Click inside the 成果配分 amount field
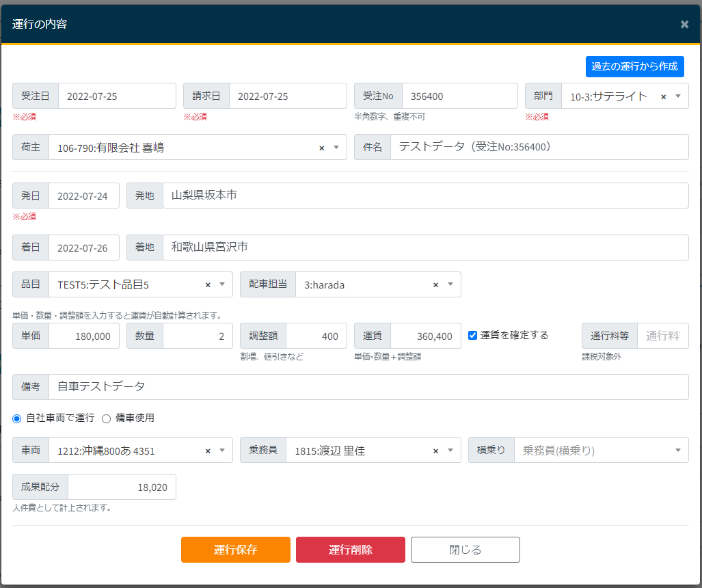The image size is (702, 588). click(122, 486)
